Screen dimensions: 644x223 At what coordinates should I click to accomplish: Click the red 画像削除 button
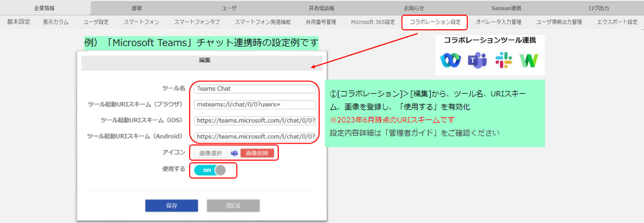click(x=257, y=153)
